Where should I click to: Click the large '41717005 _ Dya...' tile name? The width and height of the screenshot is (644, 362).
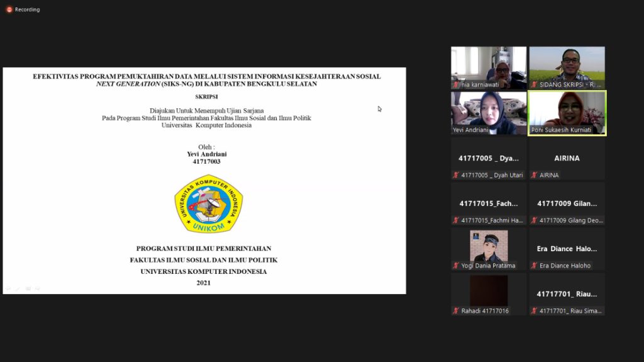tap(489, 159)
